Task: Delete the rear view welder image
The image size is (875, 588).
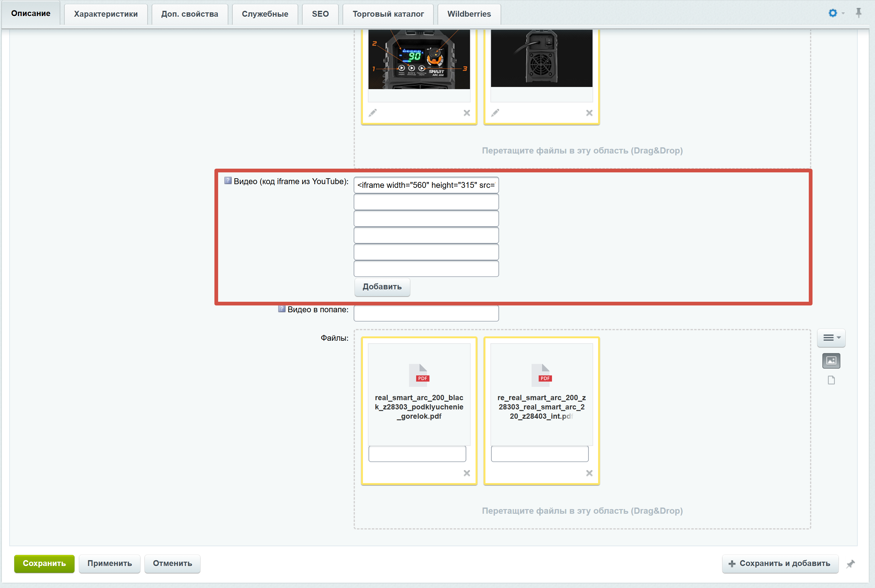Action: 589,113
